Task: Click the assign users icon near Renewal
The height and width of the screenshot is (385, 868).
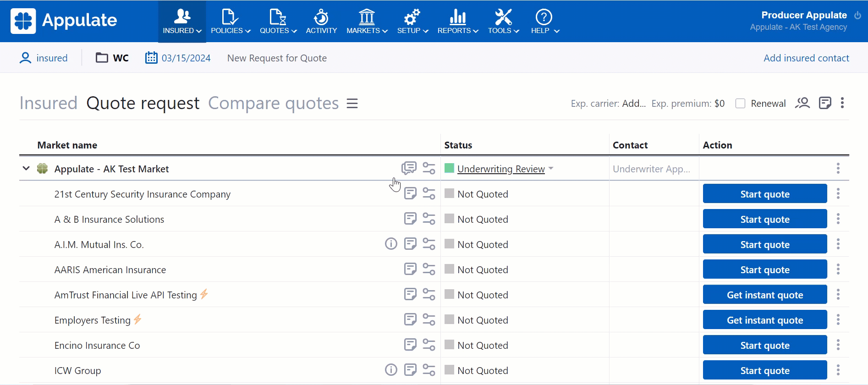Action: coord(802,103)
